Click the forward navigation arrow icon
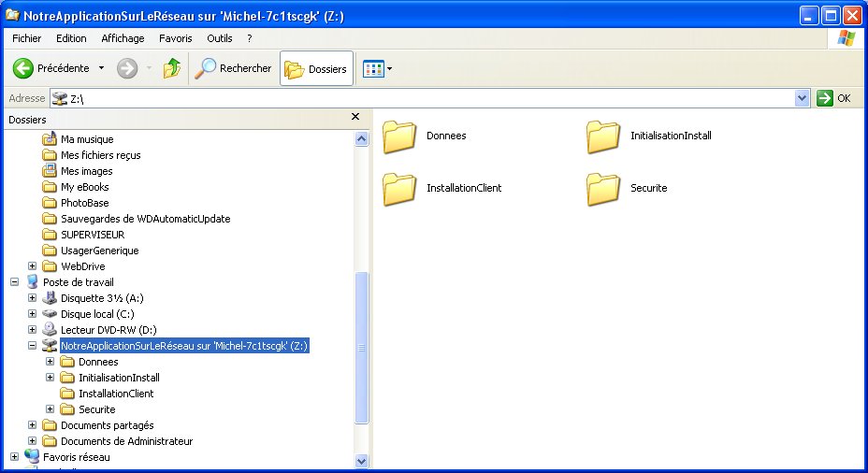This screenshot has height=473, width=868. [127, 68]
